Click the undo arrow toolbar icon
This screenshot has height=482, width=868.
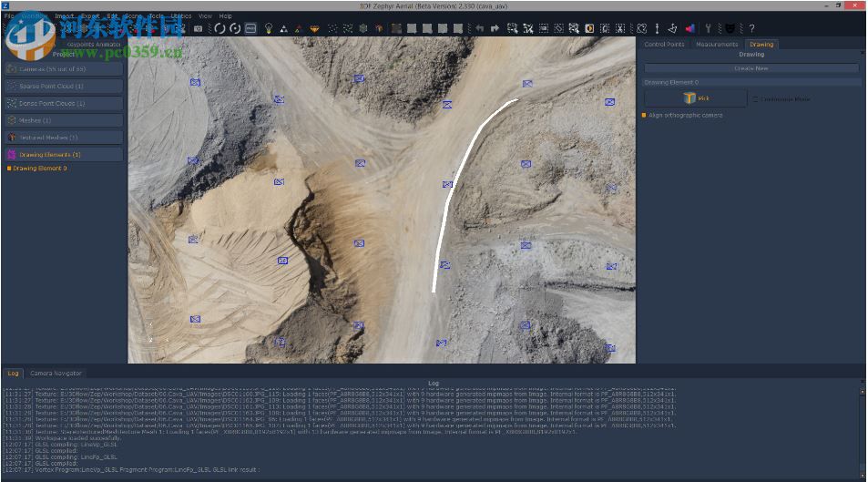pos(479,28)
